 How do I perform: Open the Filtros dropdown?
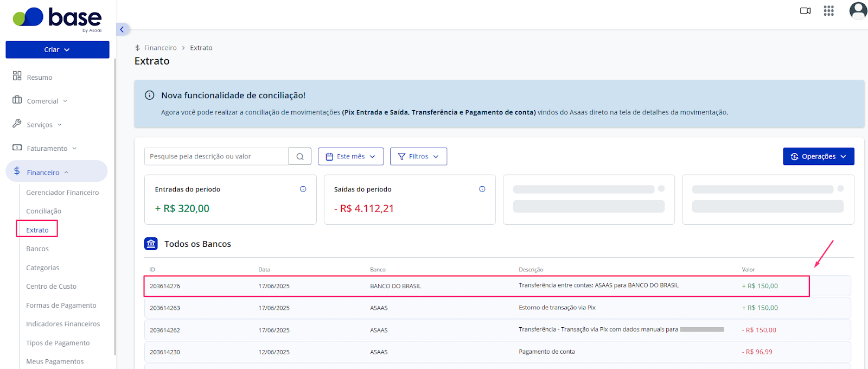pos(418,156)
